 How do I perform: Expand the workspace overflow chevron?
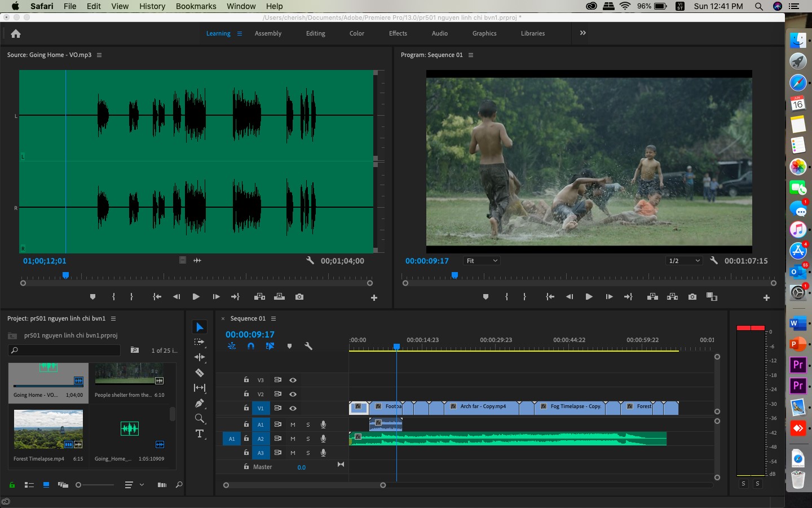pyautogui.click(x=583, y=33)
